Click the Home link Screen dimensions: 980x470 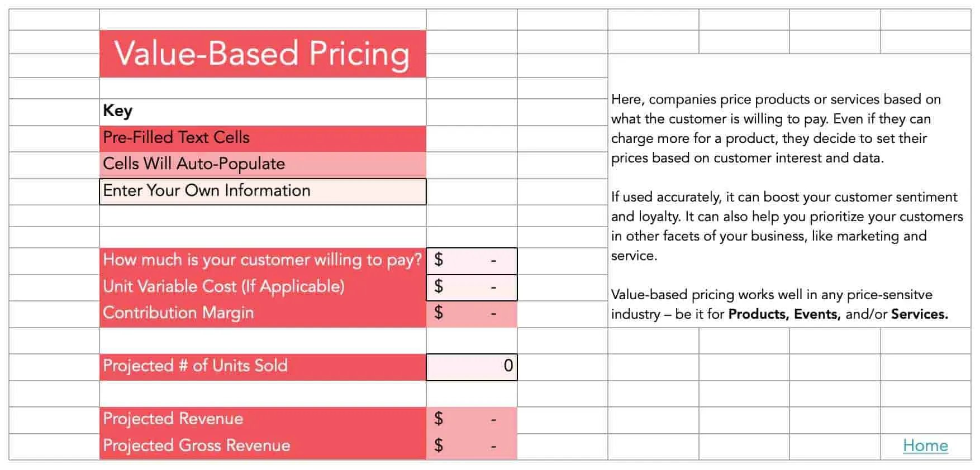point(925,445)
